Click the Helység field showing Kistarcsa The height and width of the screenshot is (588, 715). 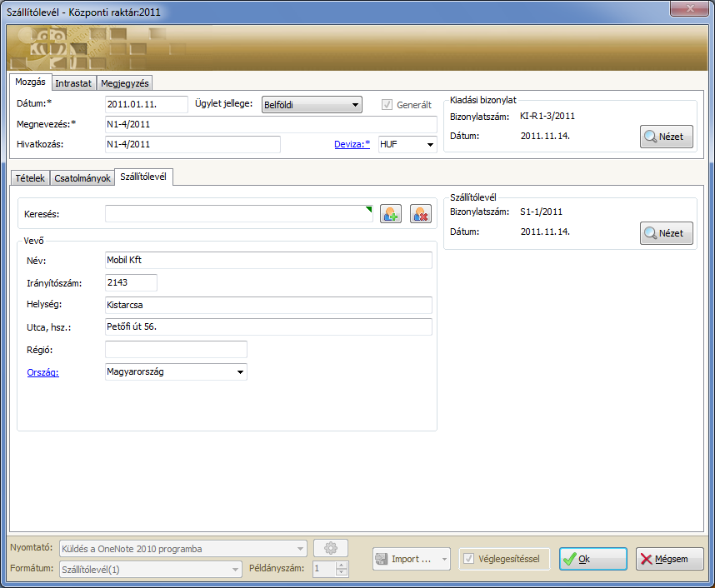[268, 305]
